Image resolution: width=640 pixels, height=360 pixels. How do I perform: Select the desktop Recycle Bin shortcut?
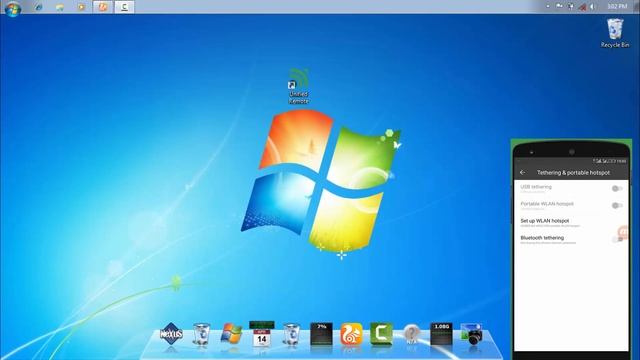615,33
